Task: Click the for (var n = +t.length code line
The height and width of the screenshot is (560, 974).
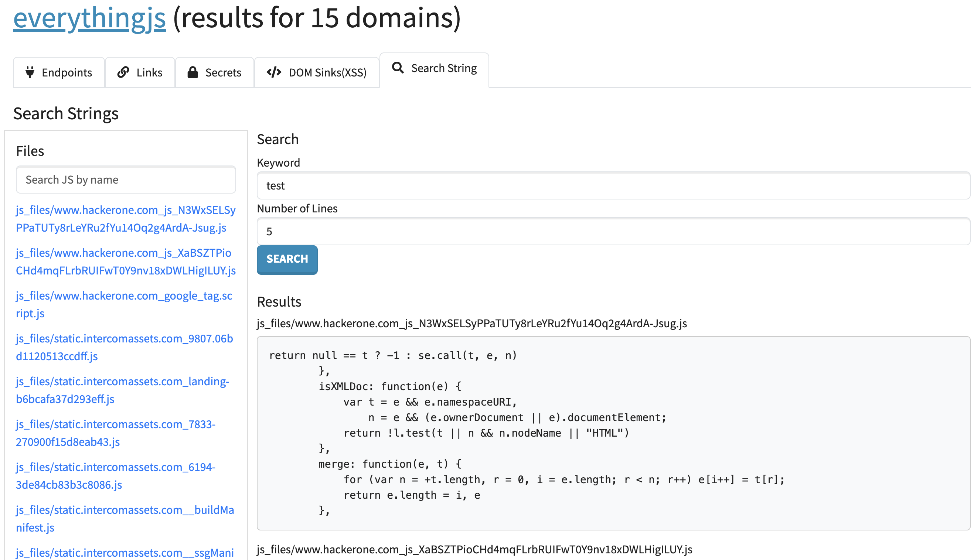Action: tap(564, 479)
